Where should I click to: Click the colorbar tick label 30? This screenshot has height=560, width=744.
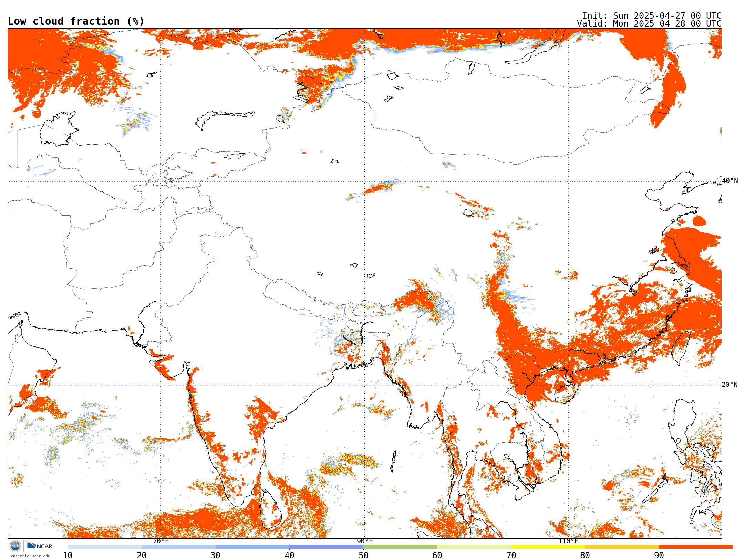tap(216, 556)
